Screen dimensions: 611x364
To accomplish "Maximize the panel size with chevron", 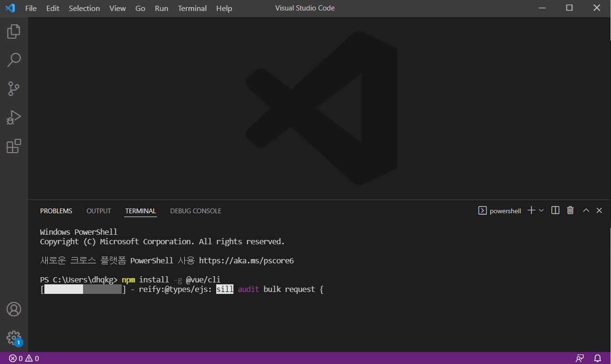I will click(x=586, y=210).
